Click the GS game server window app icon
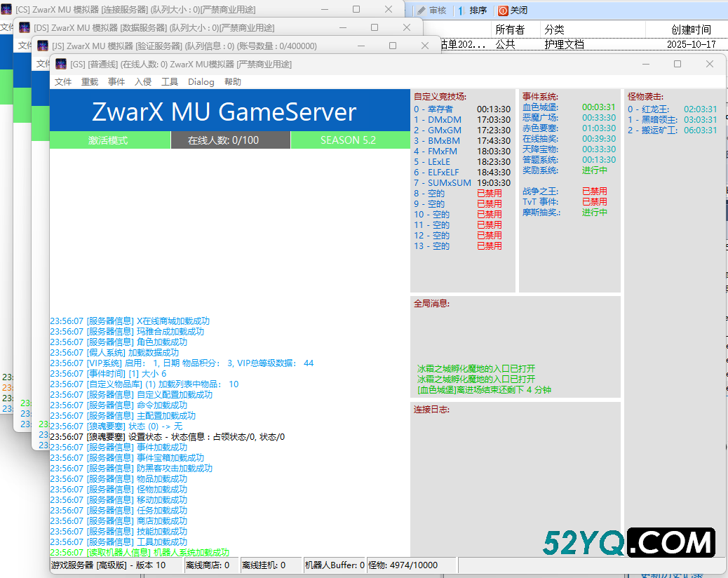The image size is (728, 578). (x=61, y=64)
